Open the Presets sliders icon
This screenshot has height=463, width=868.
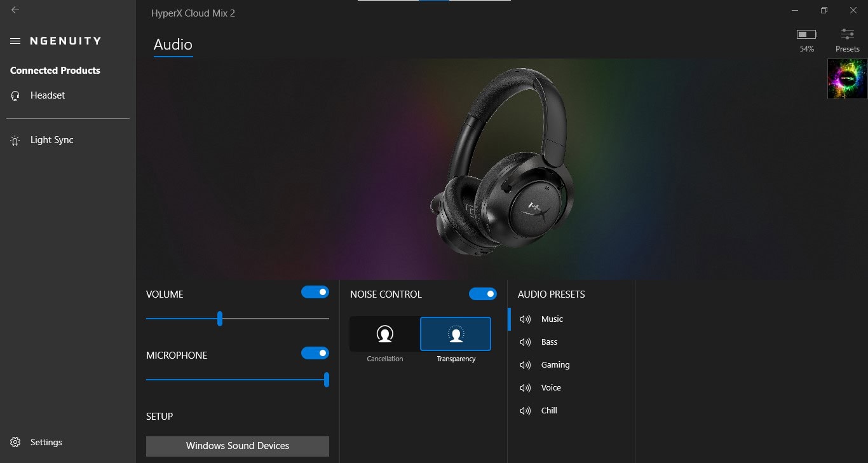tap(848, 34)
